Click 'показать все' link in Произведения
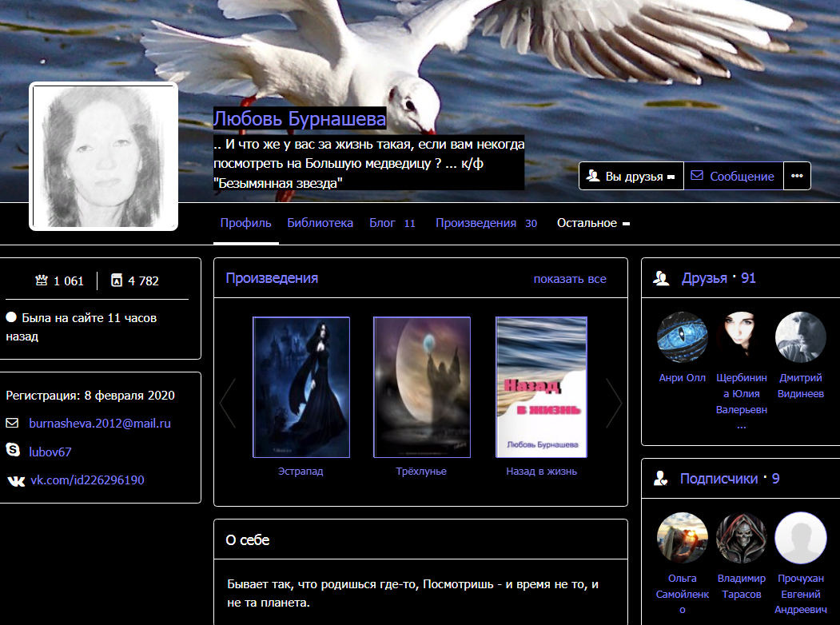This screenshot has height=625, width=840. point(569,279)
